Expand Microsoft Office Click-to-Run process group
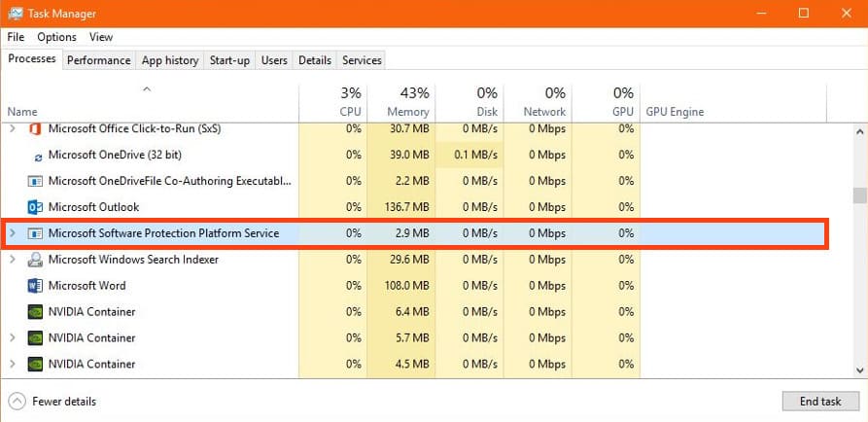This screenshot has width=868, height=422. tap(13, 128)
